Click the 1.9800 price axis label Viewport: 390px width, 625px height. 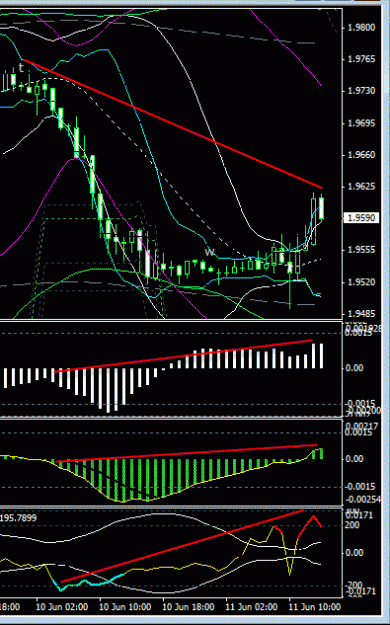[x=362, y=28]
